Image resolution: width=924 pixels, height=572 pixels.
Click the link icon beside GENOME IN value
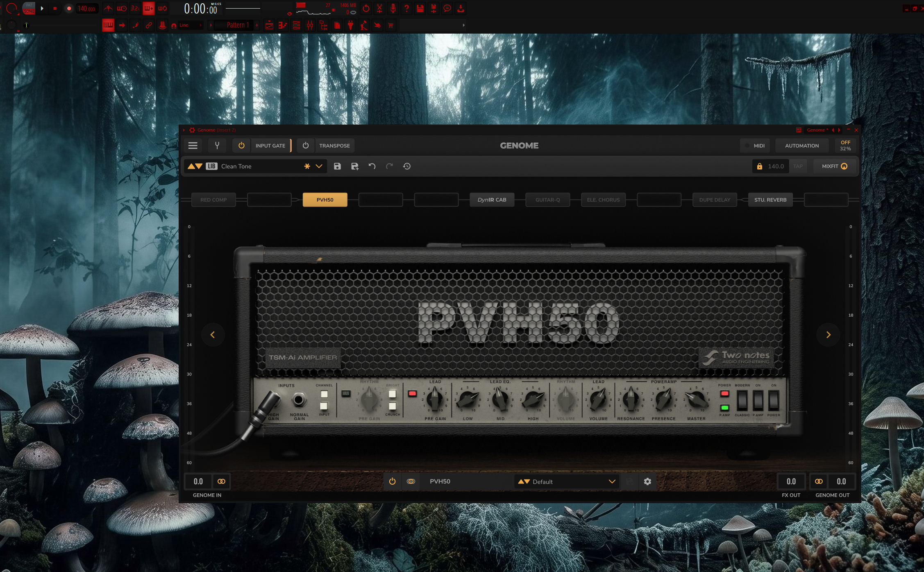(x=221, y=481)
